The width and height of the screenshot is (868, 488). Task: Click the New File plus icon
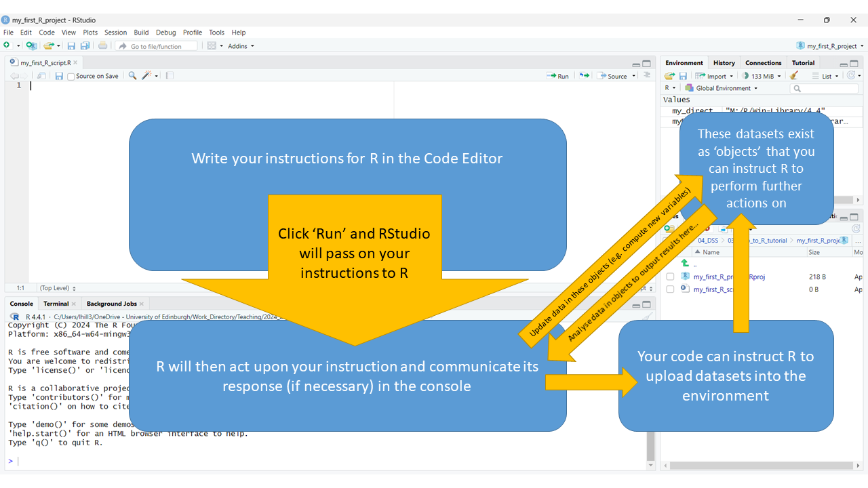(x=7, y=45)
